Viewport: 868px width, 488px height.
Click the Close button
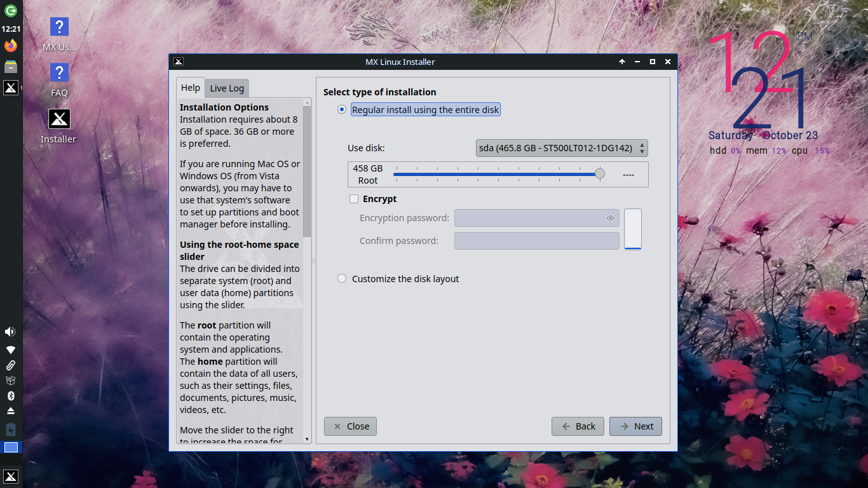[x=351, y=426]
